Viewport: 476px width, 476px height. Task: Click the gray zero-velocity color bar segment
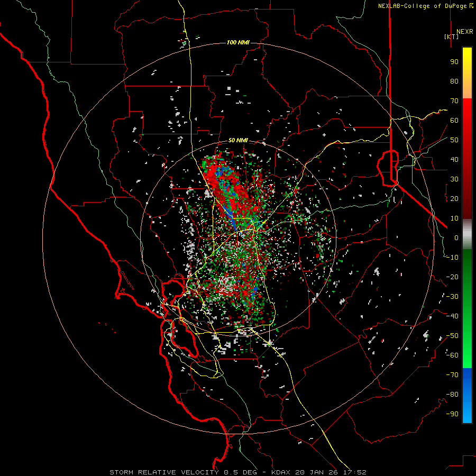pyautogui.click(x=467, y=234)
